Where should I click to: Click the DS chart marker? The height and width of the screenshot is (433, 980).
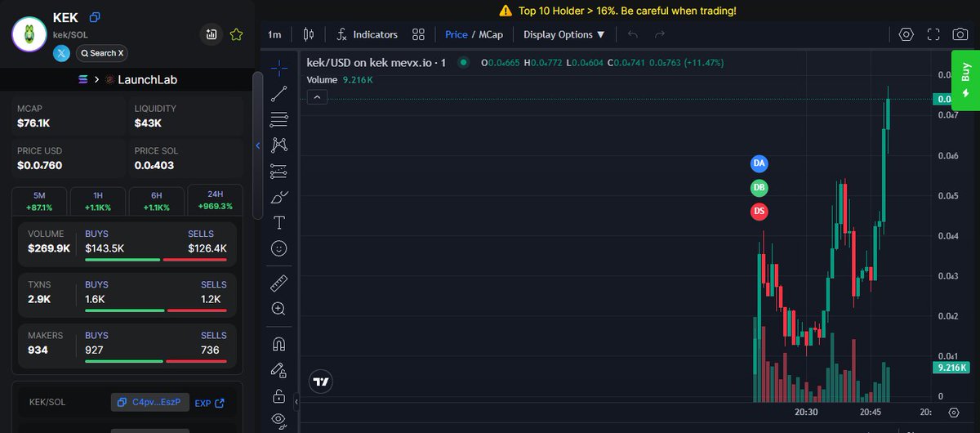[x=759, y=212]
